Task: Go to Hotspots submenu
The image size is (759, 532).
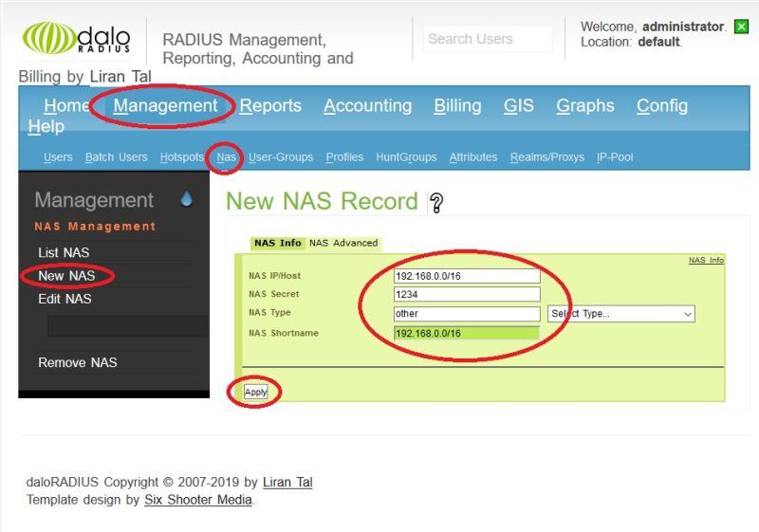Action: pyautogui.click(x=181, y=157)
